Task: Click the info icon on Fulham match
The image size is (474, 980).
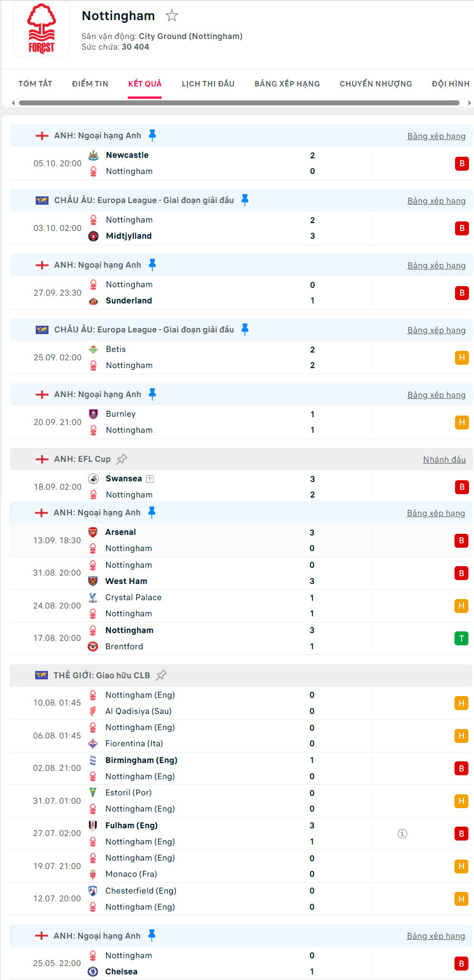Action: pyautogui.click(x=402, y=833)
